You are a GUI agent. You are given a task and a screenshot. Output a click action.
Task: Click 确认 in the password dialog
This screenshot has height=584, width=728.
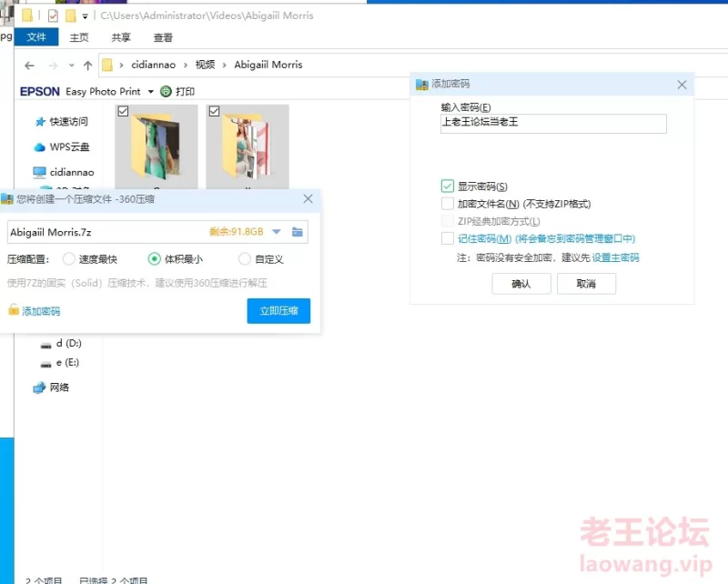521,284
